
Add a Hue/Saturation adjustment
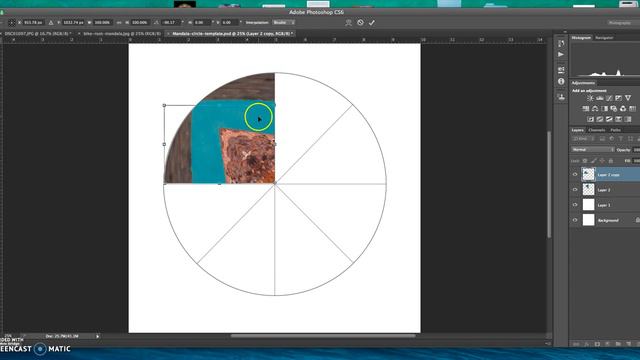coord(586,109)
